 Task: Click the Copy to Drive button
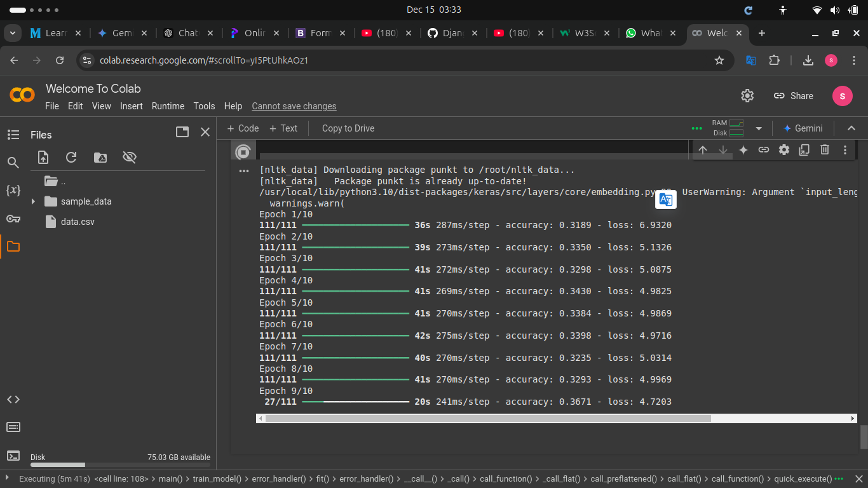click(x=348, y=128)
